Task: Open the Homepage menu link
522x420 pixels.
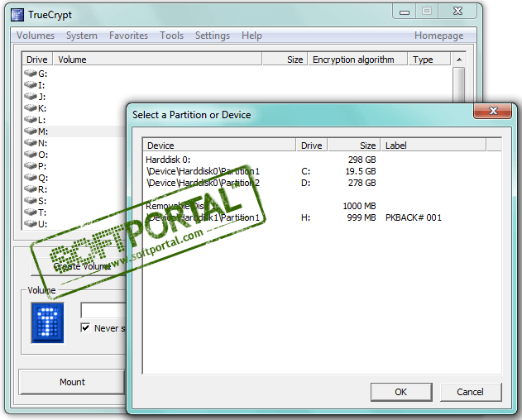Action: click(x=438, y=36)
